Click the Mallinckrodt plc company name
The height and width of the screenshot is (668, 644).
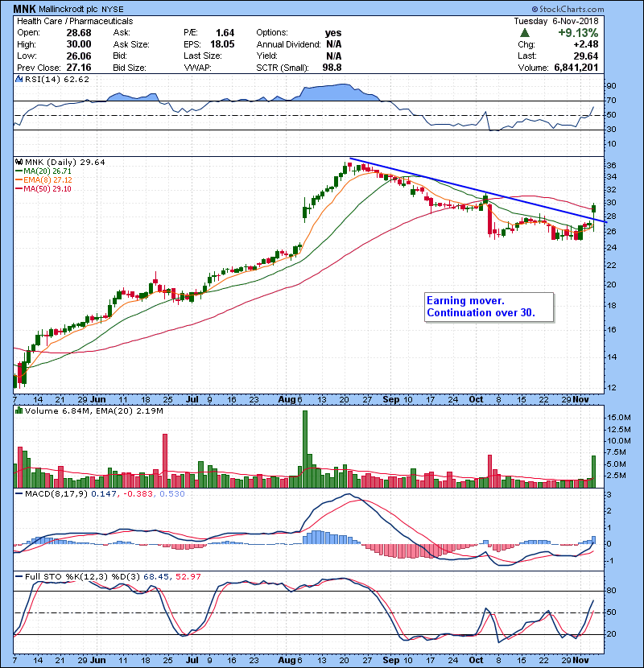[x=68, y=9]
